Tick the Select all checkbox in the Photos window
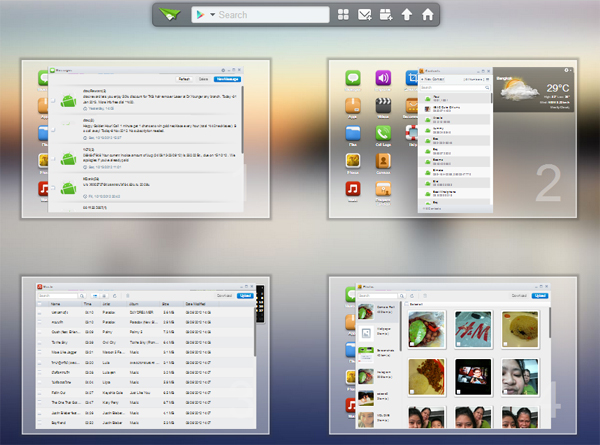600x445 pixels. pyautogui.click(x=407, y=304)
